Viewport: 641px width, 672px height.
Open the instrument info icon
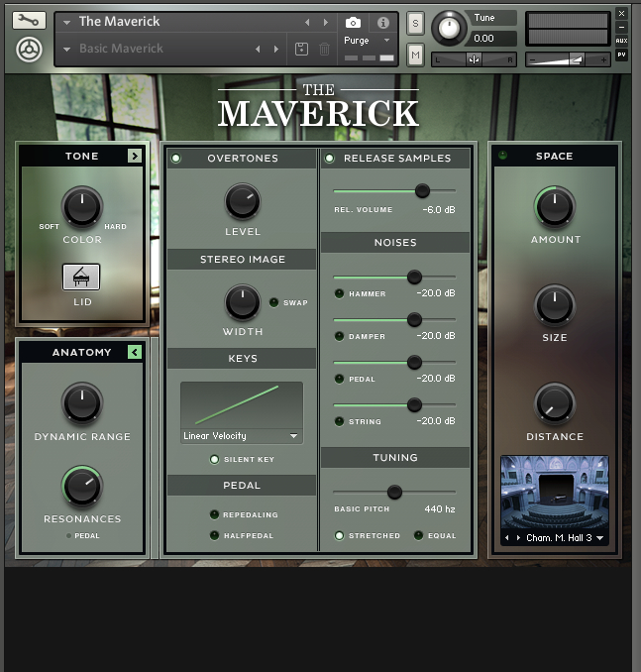click(383, 22)
